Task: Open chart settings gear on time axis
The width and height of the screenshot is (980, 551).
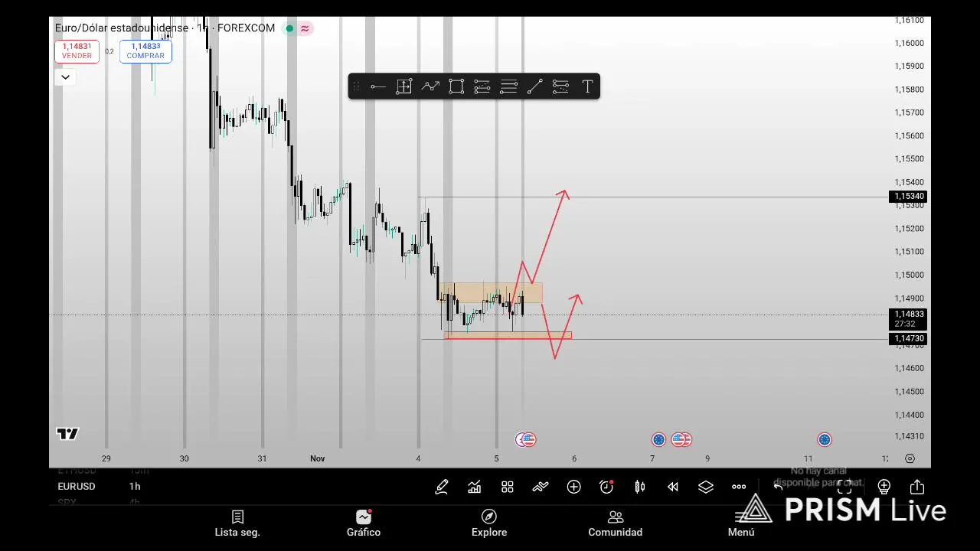Action: 910,458
